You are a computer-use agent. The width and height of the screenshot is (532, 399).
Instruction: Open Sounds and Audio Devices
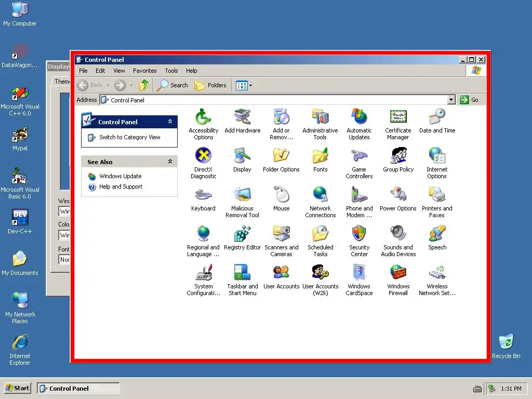point(398,241)
